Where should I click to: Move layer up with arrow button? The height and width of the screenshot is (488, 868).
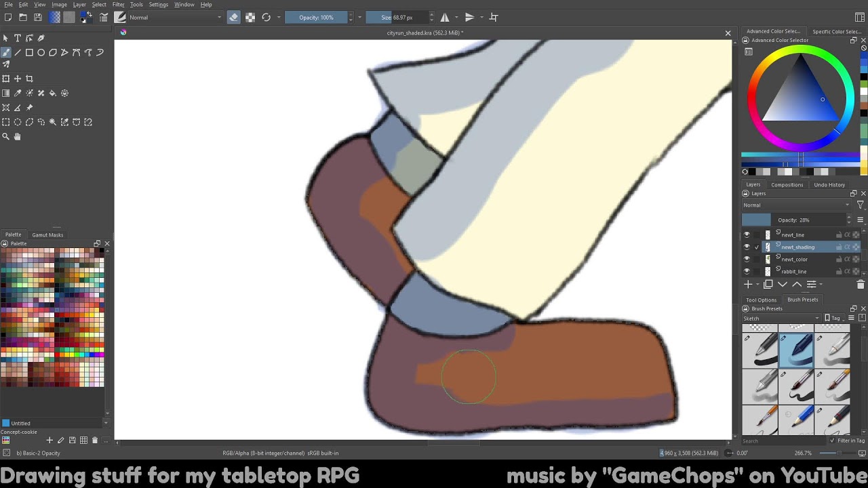(x=797, y=285)
